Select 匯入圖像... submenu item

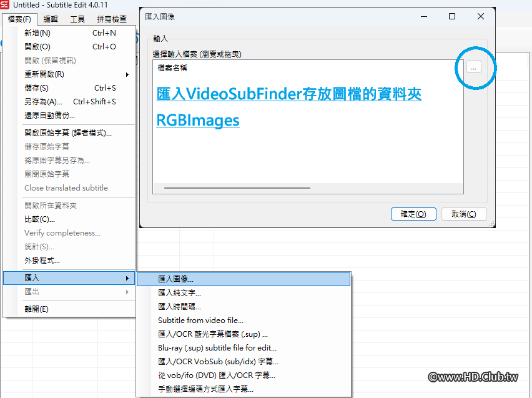click(244, 279)
